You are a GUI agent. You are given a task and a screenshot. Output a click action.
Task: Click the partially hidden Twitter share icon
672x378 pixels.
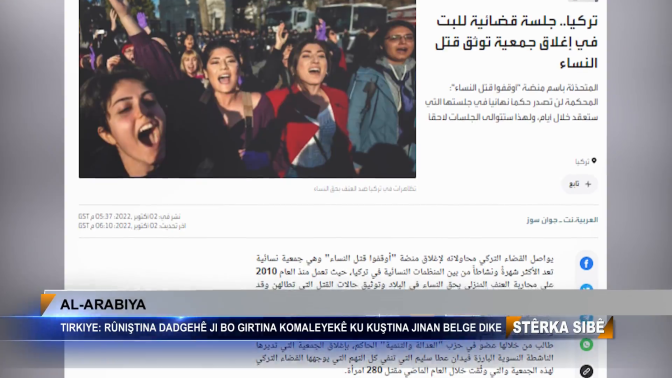pyautogui.click(x=586, y=288)
